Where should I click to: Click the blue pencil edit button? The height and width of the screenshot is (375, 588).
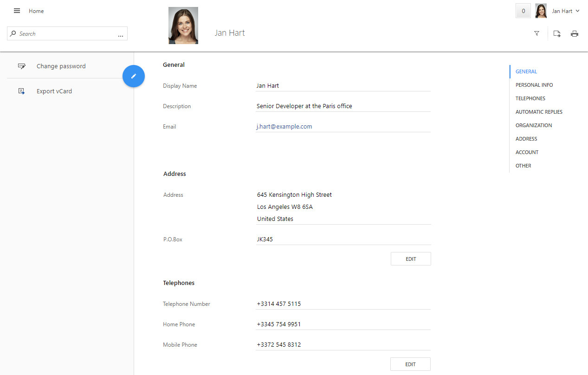click(133, 76)
